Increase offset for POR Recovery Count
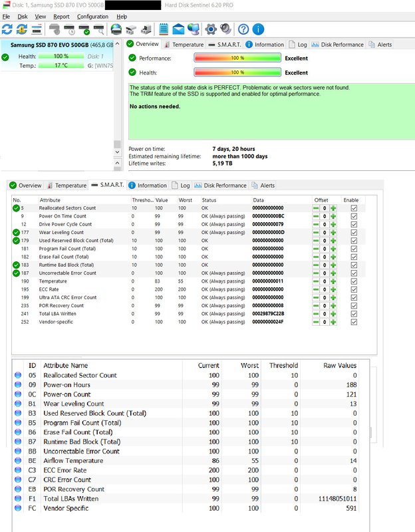 coord(333,306)
